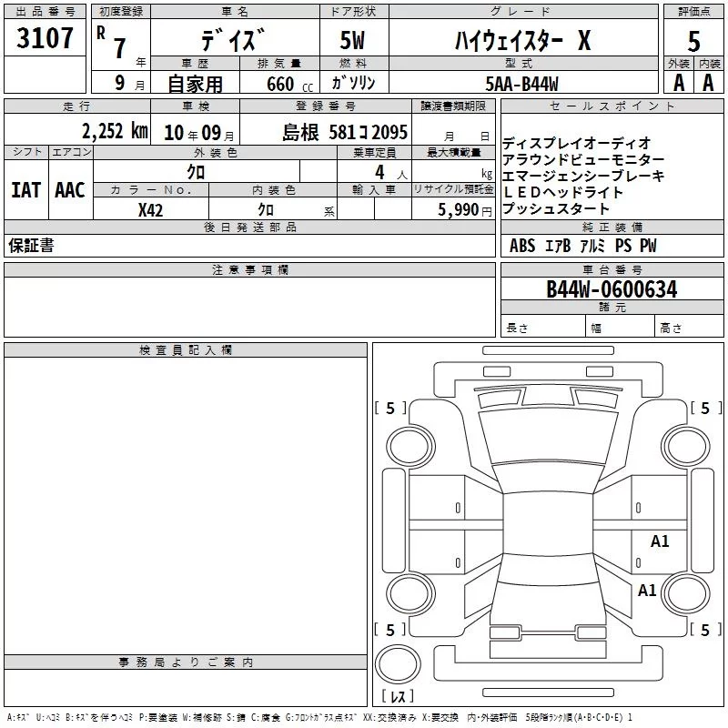Viewport: 728px width, 728px height.
Task: Click the セールスポイント header
Action: point(612,106)
